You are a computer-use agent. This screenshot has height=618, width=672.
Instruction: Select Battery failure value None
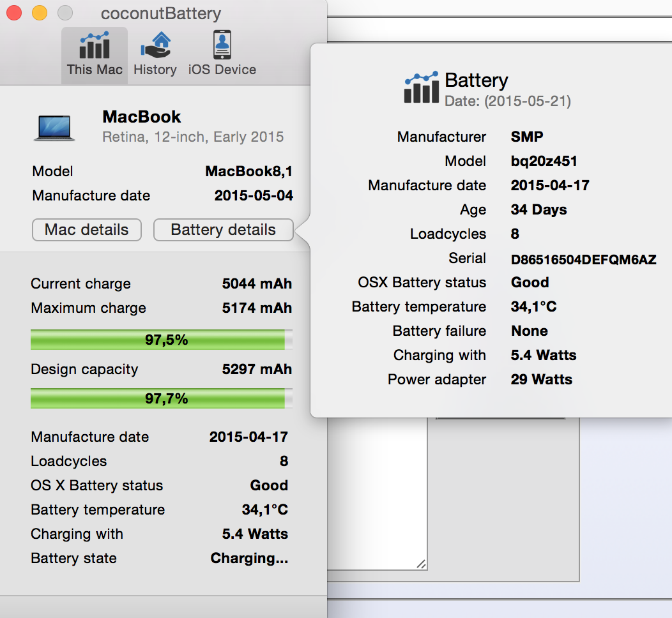click(530, 331)
